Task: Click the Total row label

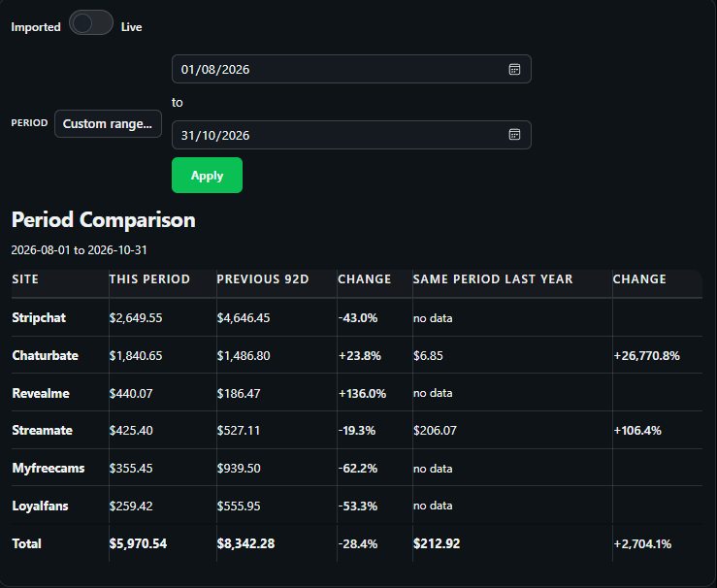Action: 26,543
